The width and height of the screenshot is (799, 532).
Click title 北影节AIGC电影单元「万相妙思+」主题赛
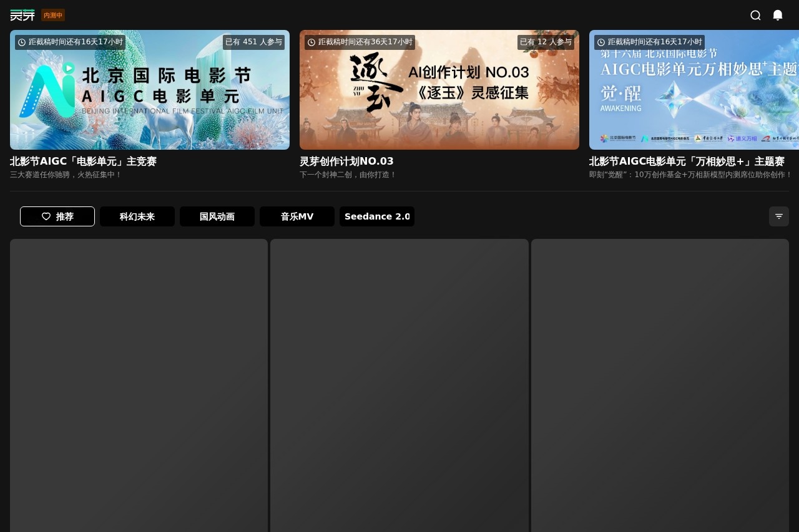pos(687,162)
